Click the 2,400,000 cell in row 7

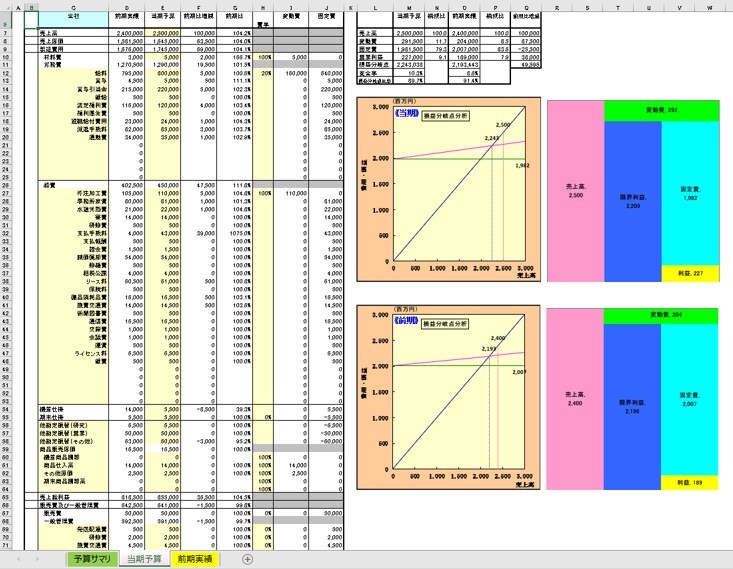[x=127, y=33]
